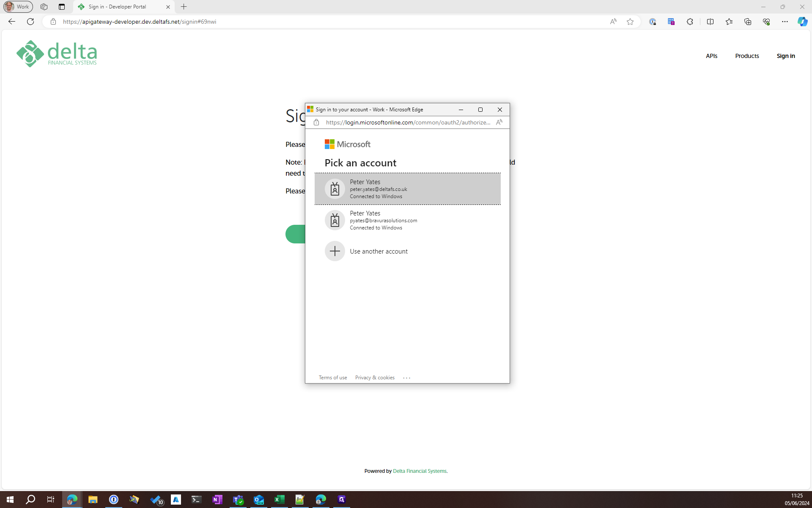View site information lock icon in main browser
Screen dimensions: 812x508
[53, 22]
